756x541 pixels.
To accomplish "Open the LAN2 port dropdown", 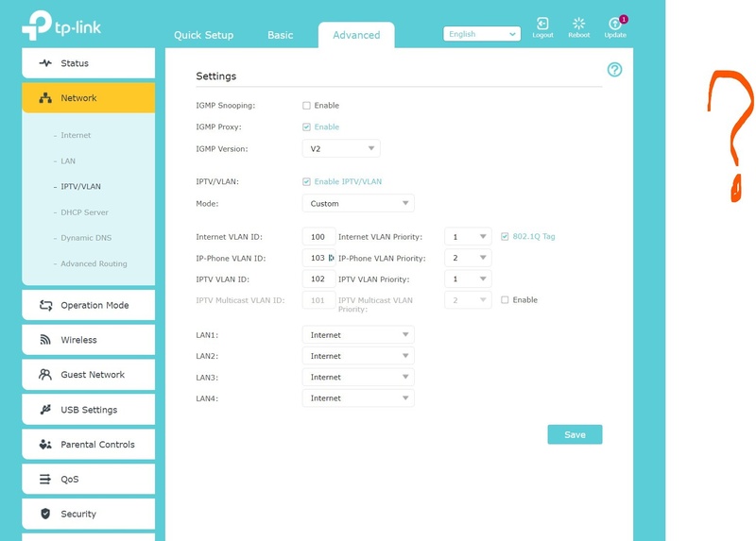I will pyautogui.click(x=358, y=356).
